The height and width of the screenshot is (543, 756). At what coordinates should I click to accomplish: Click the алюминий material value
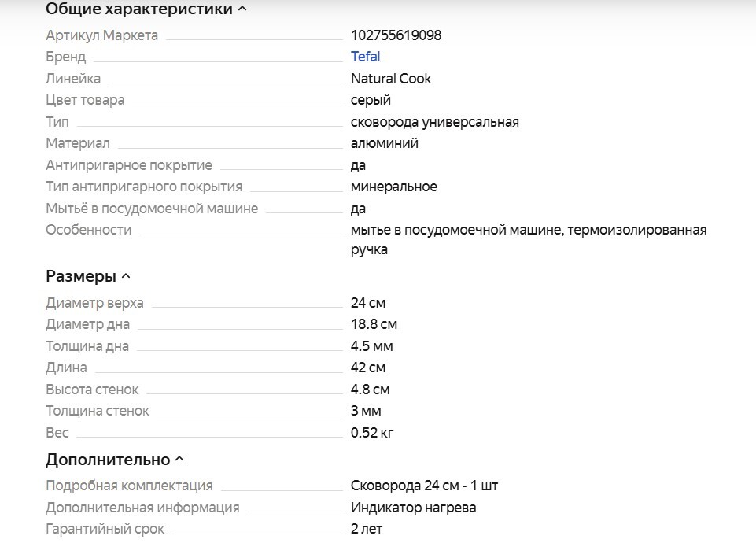384,143
